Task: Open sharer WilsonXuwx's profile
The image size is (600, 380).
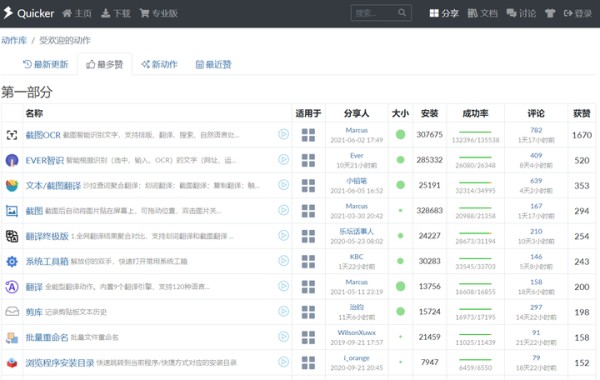Action: click(356, 333)
